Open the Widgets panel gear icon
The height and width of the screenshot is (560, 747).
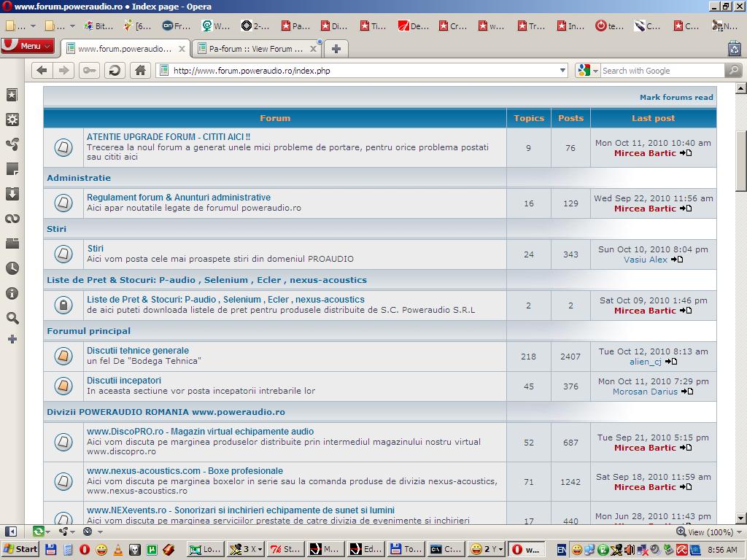pos(12,120)
